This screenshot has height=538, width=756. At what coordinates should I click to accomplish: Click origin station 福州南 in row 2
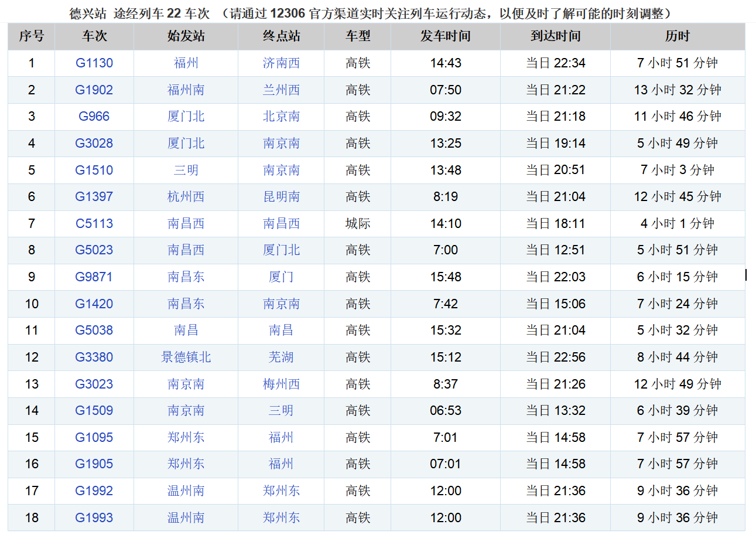(186, 90)
